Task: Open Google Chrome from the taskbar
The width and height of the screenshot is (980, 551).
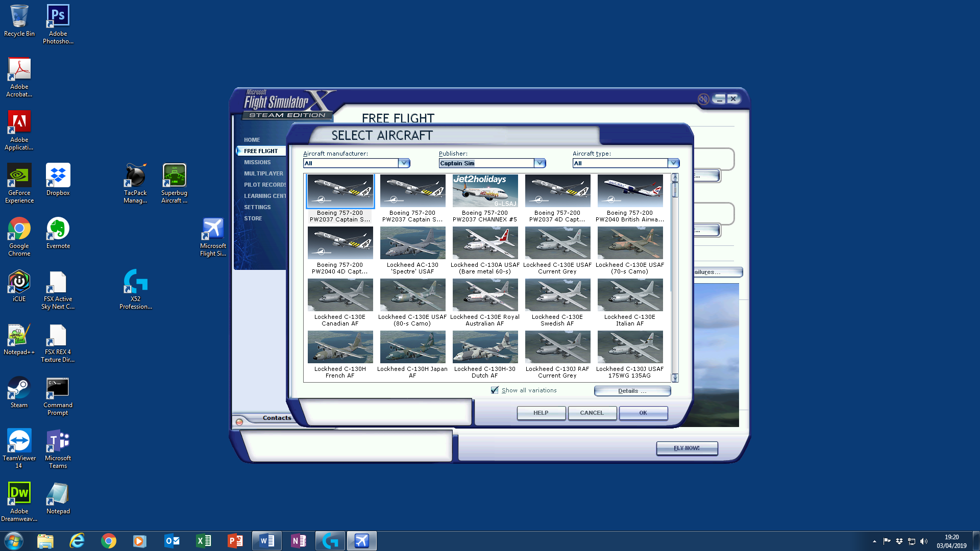Action: point(109,540)
